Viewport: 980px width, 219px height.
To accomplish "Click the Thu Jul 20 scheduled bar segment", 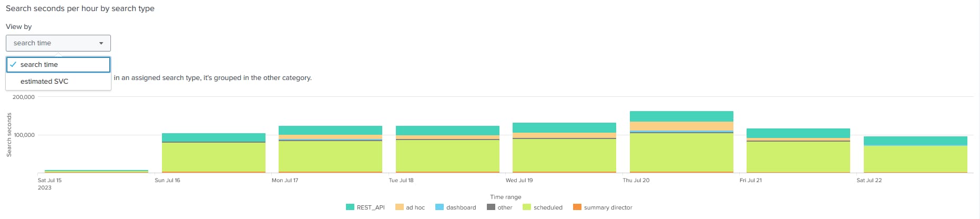I will [x=681, y=152].
